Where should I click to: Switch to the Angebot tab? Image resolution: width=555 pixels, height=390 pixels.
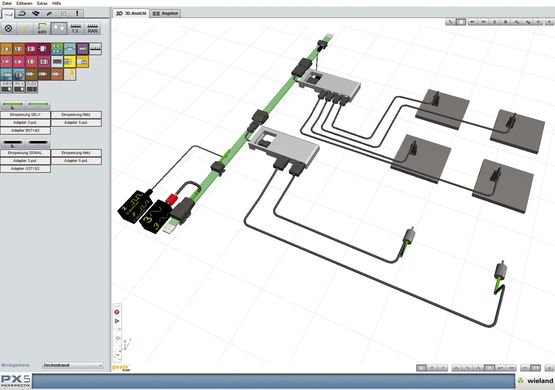coord(165,13)
